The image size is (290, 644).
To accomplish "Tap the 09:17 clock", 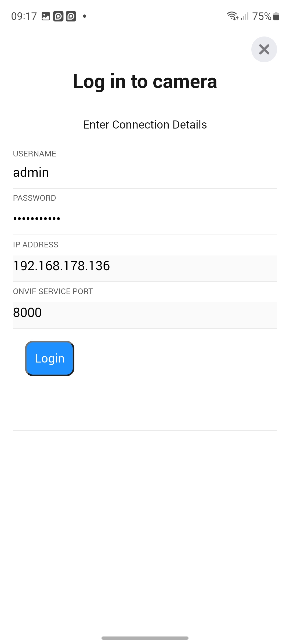I will [x=24, y=16].
